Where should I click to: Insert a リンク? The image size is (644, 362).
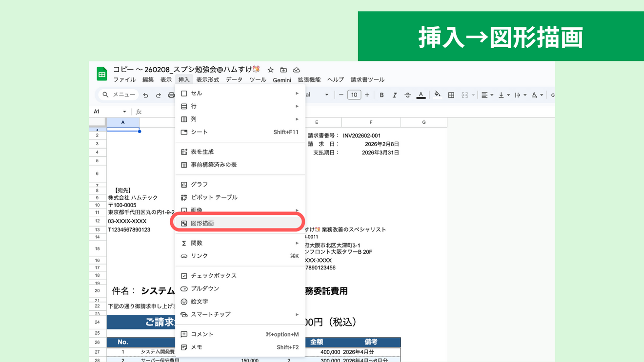point(240,256)
